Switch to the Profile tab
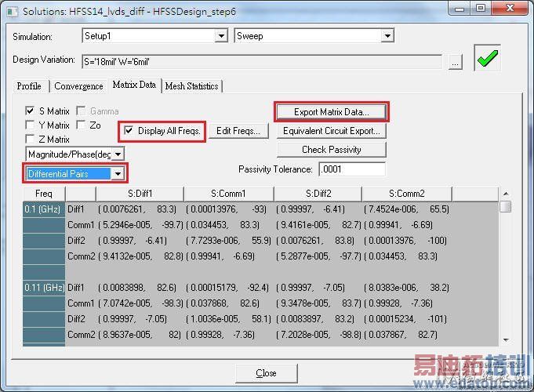 (29, 85)
